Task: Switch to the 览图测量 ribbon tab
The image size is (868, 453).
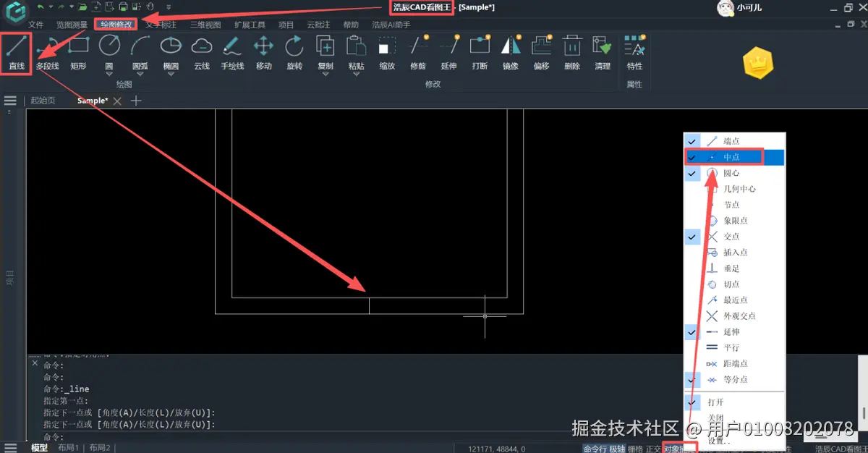Action: point(72,25)
